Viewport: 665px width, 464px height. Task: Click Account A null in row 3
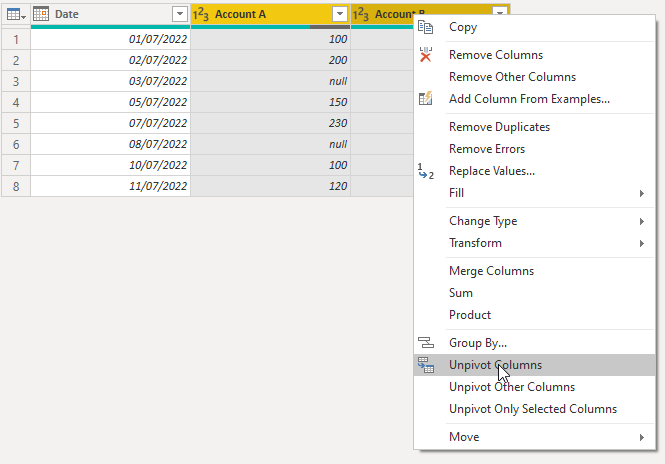coord(270,81)
